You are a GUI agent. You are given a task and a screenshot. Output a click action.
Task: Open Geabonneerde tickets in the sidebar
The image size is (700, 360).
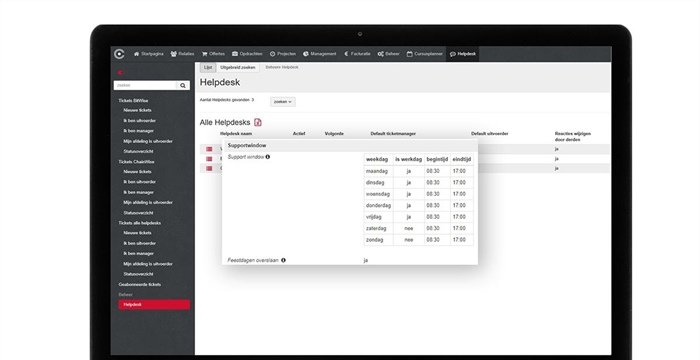(x=139, y=285)
